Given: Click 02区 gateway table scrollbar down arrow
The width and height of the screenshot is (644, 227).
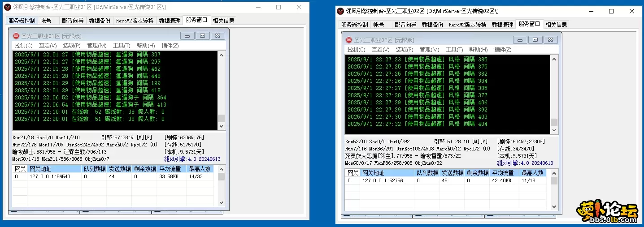Looking at the screenshot, I should tap(554, 207).
